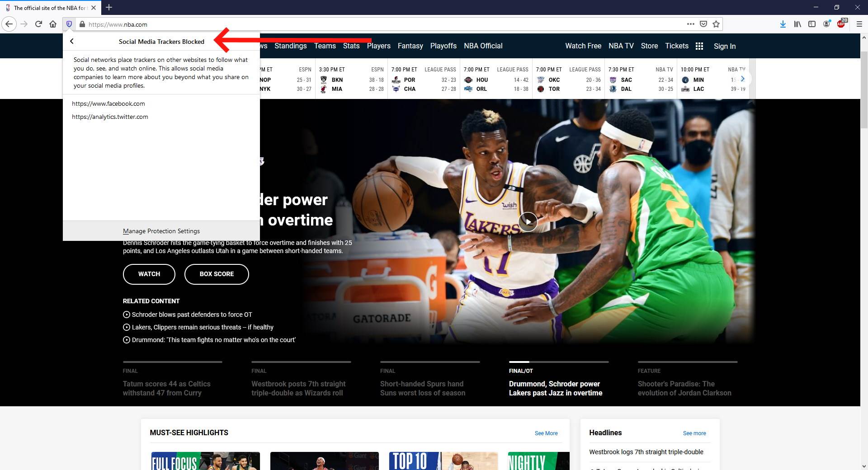Toggle the sidebar icon in the toolbar
This screenshot has width=868, height=470.
pos(812,24)
